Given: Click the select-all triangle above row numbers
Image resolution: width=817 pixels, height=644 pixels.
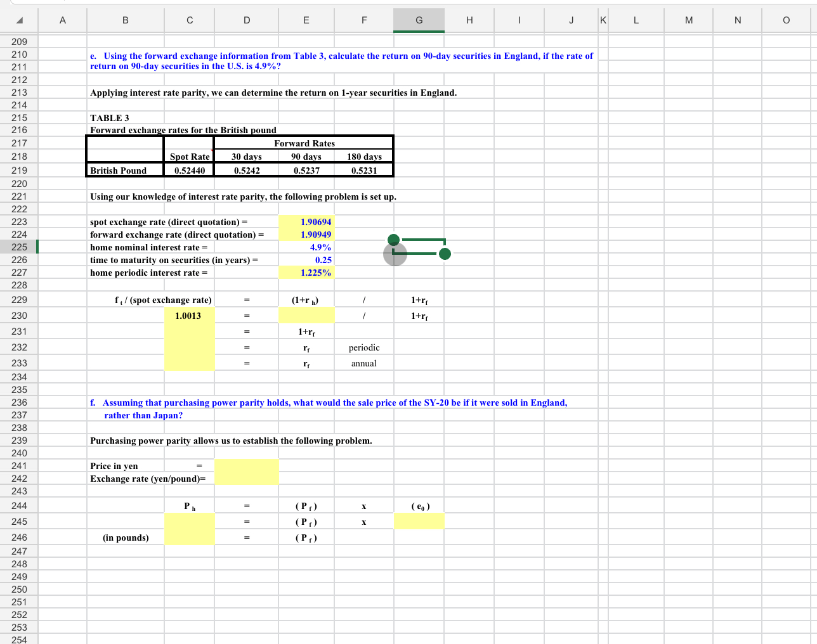Looking at the screenshot, I should coord(18,20).
